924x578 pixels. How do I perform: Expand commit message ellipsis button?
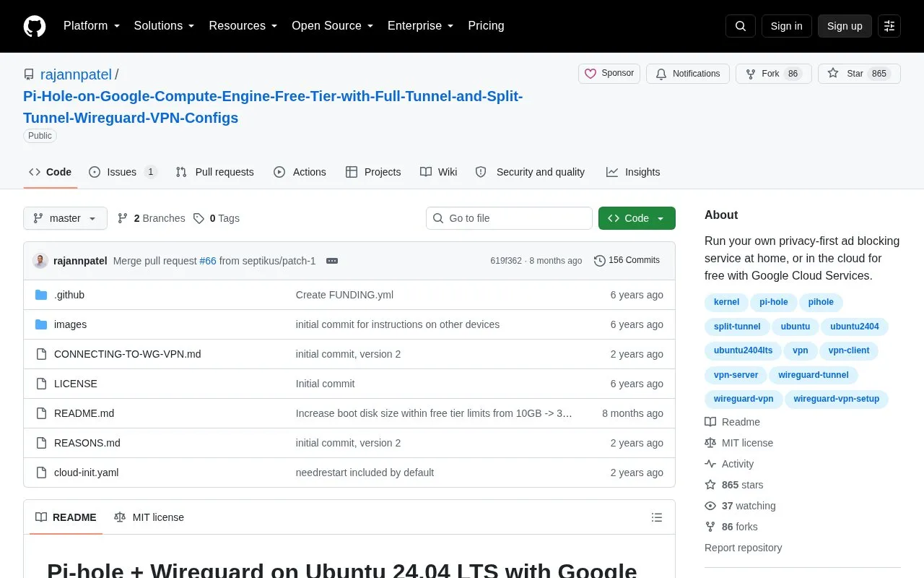[332, 261]
